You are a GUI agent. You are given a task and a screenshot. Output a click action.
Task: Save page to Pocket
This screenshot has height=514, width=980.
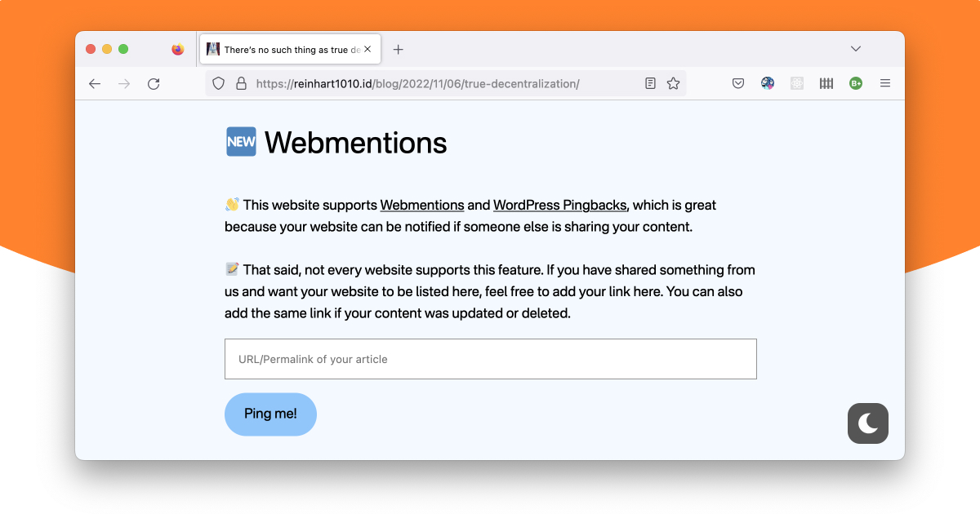coord(738,83)
